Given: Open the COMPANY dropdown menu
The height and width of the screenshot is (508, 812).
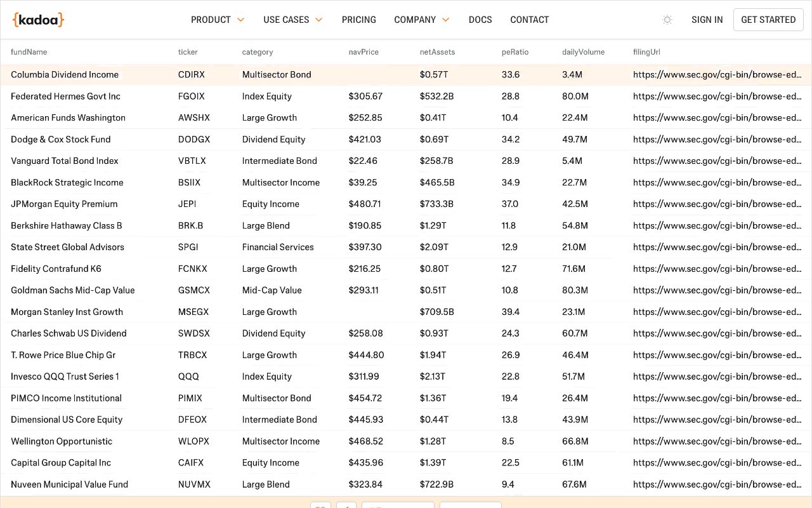Looking at the screenshot, I should (x=422, y=20).
